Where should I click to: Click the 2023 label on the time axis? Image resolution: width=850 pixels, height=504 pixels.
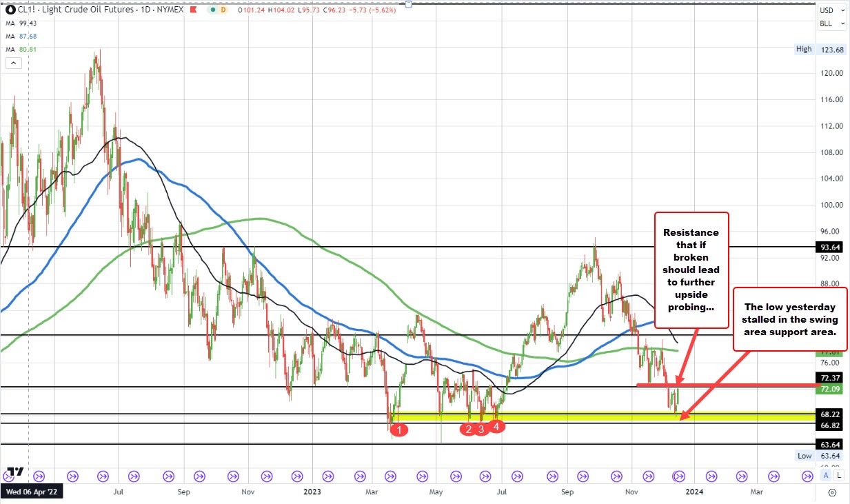click(x=312, y=492)
